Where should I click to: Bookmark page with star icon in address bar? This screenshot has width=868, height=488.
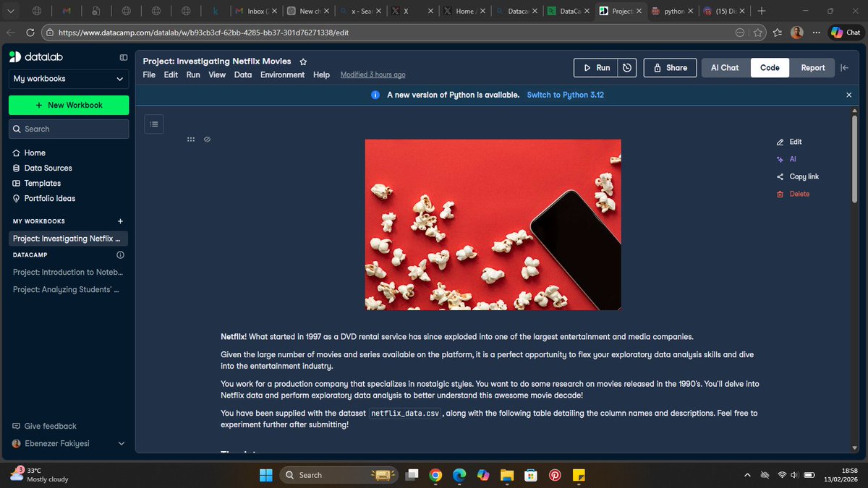coord(757,33)
